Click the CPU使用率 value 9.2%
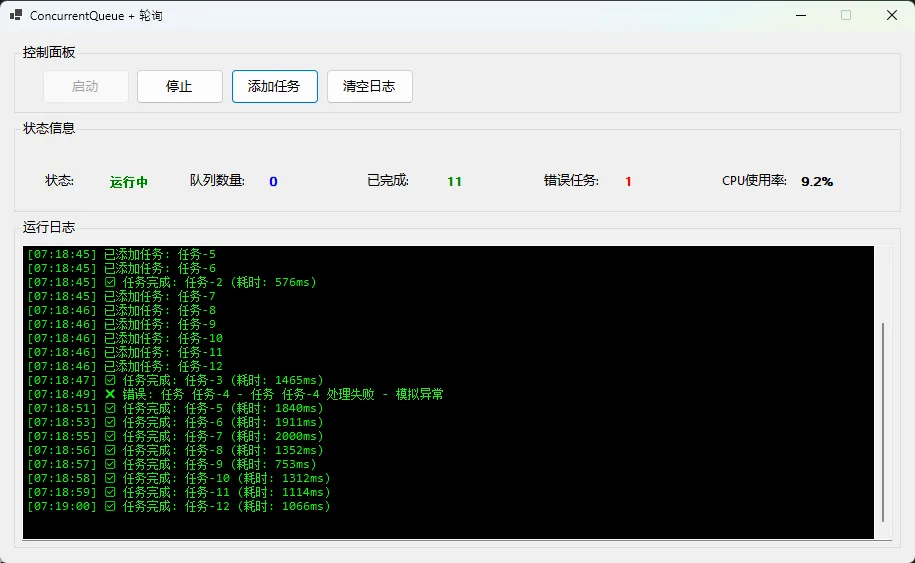 817,182
